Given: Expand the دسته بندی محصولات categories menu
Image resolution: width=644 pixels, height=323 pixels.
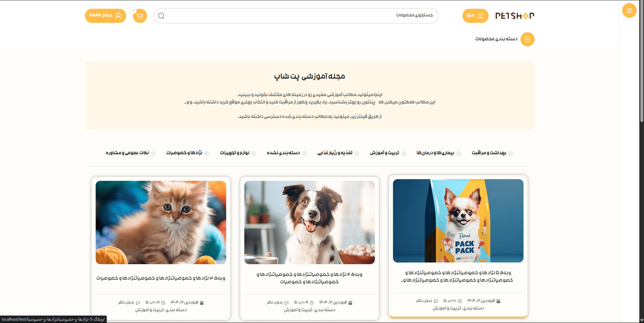Looking at the screenshot, I should (505, 39).
